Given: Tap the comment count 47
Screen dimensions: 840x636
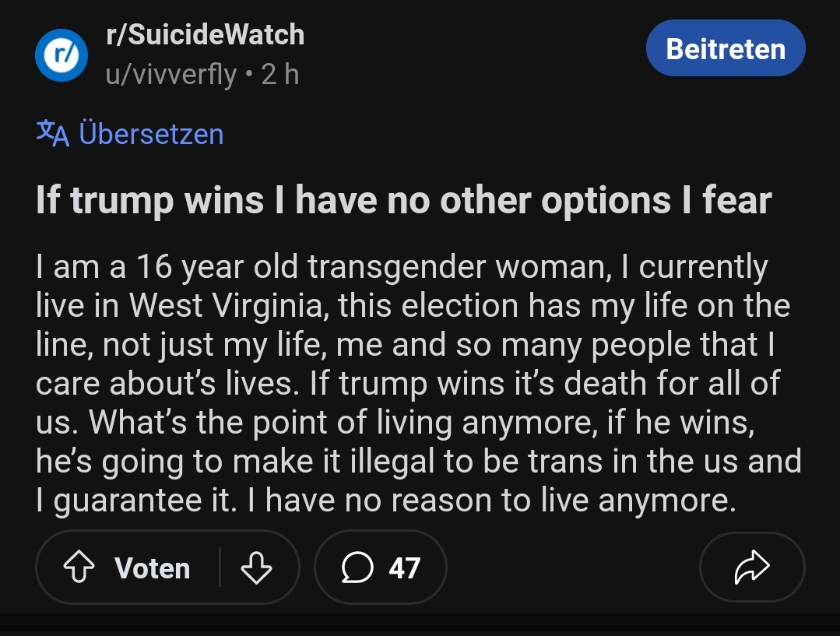Looking at the screenshot, I should [404, 568].
